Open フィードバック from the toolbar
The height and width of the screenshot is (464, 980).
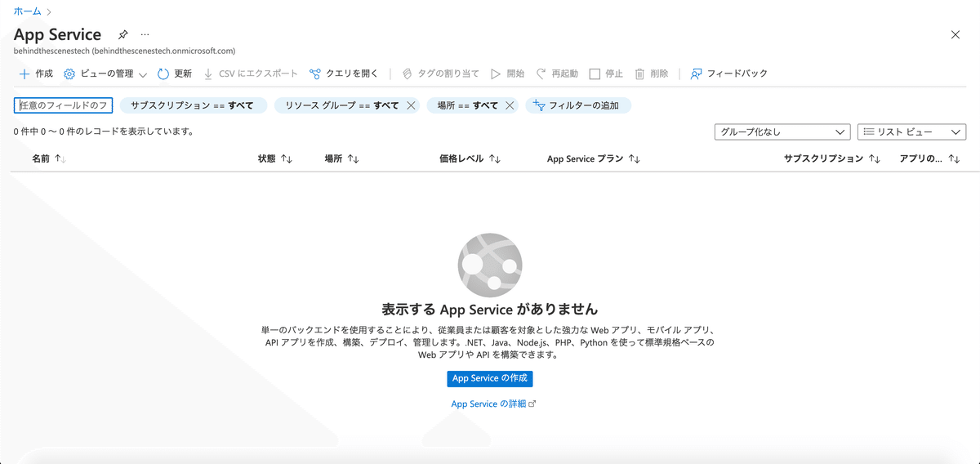729,74
